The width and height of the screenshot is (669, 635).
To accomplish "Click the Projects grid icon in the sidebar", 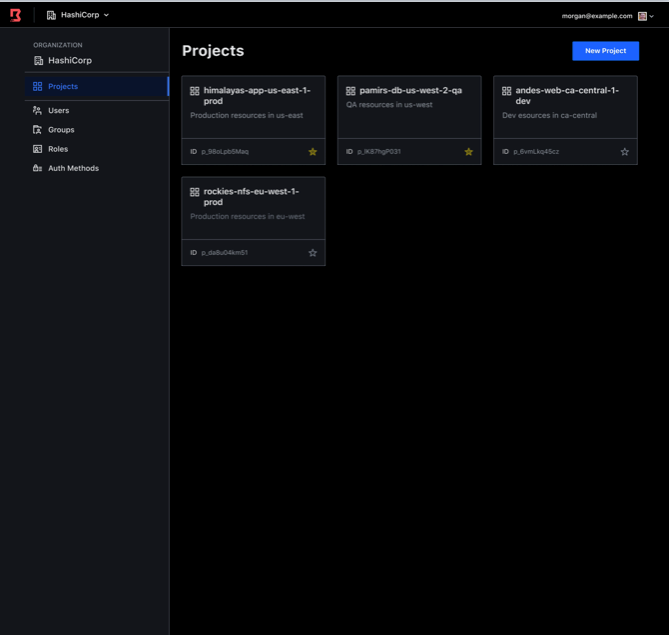I will 38,87.
